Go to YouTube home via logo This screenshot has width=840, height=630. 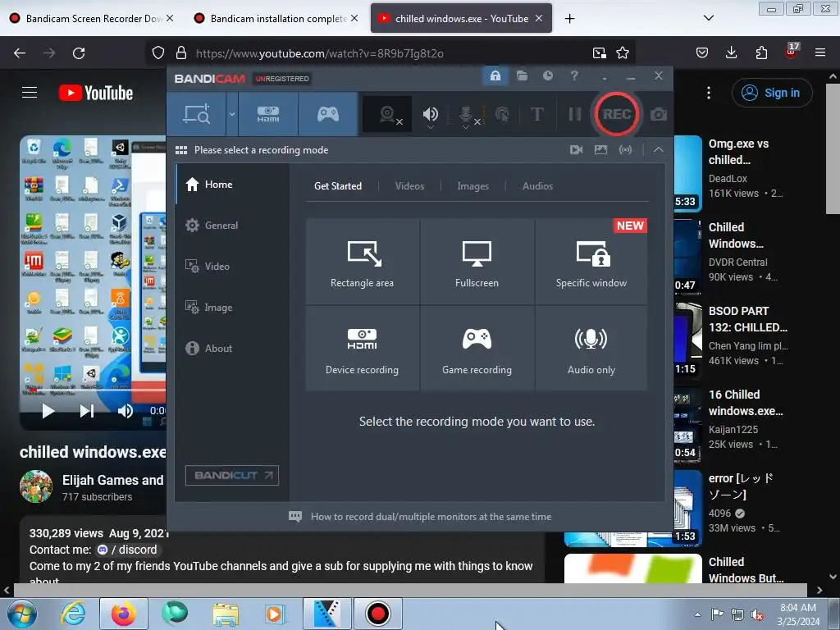tap(96, 93)
